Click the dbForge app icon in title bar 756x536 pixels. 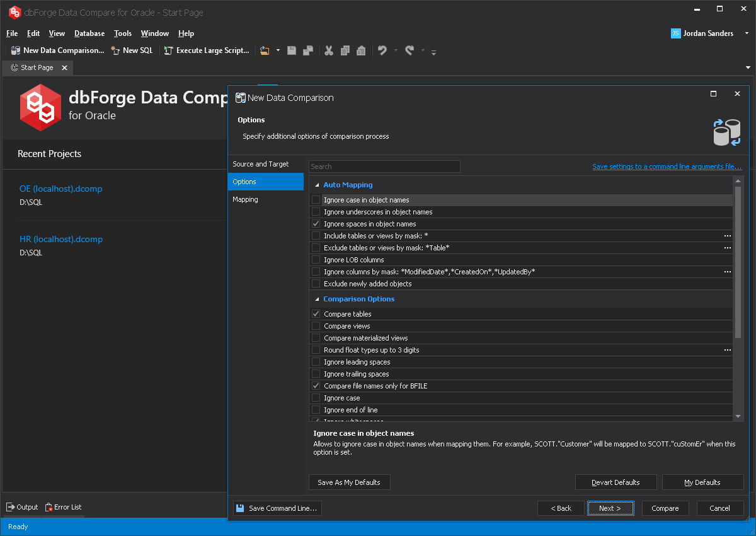click(x=14, y=12)
